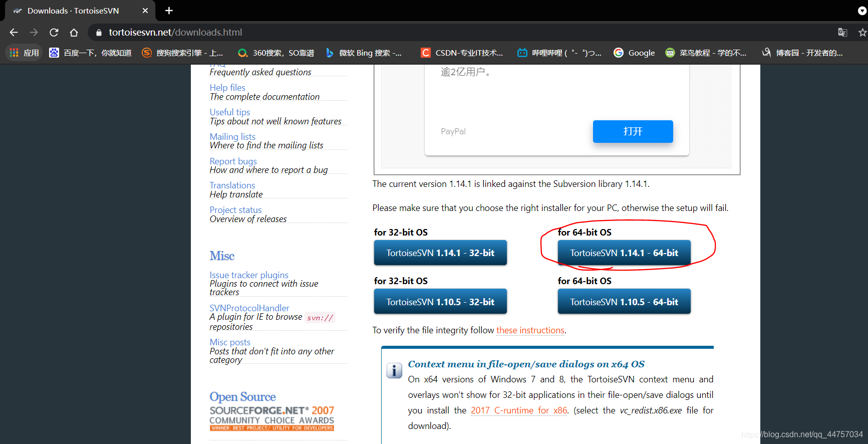Reload the TortoiseSVN downloads page
Viewport: 868px width, 444px height.
54,33
